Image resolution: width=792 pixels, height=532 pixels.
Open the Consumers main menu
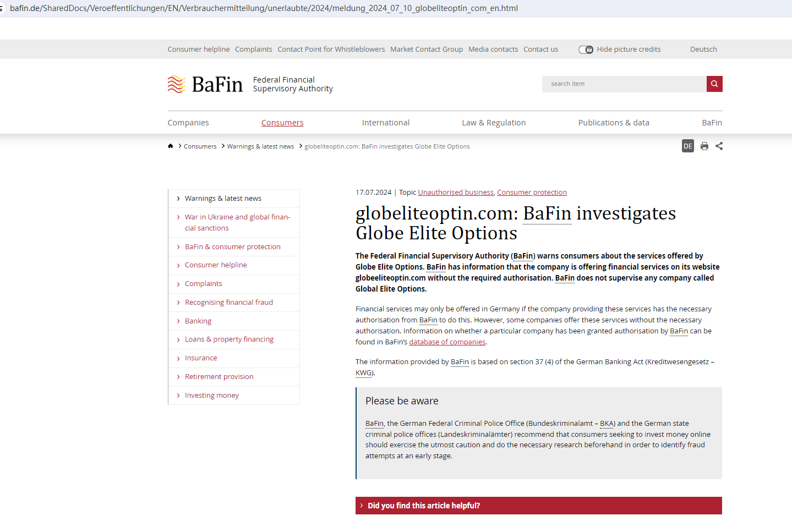point(282,123)
